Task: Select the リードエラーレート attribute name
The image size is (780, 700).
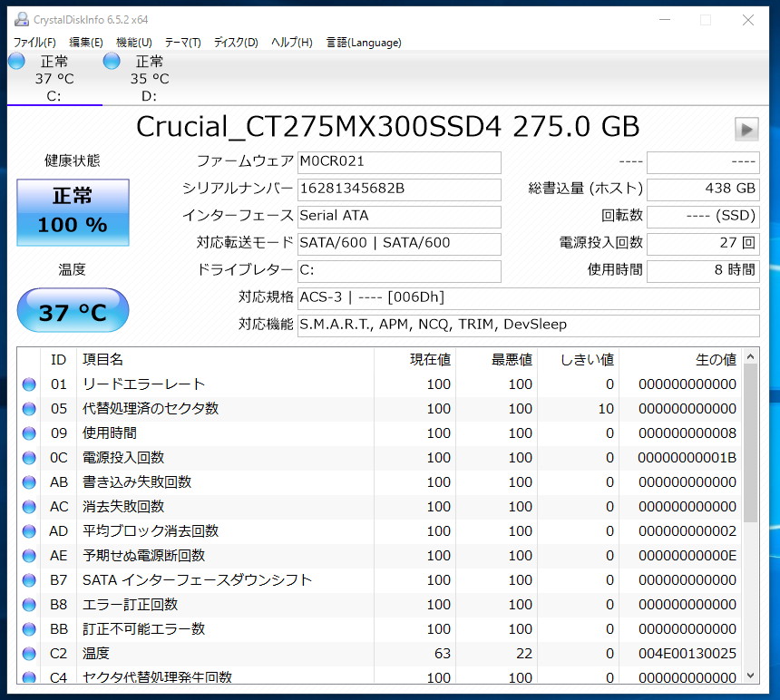Action: [144, 384]
